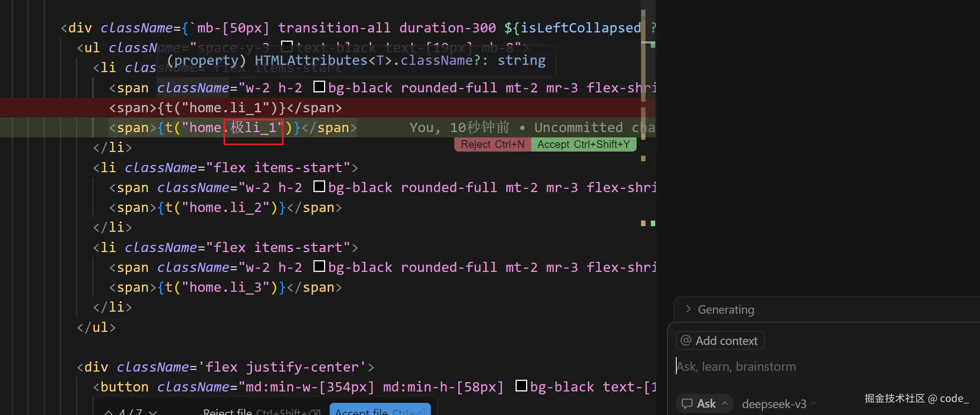Accept the inline change (Ctrl+Shift+Y)
The image size is (980, 415).
(x=583, y=144)
